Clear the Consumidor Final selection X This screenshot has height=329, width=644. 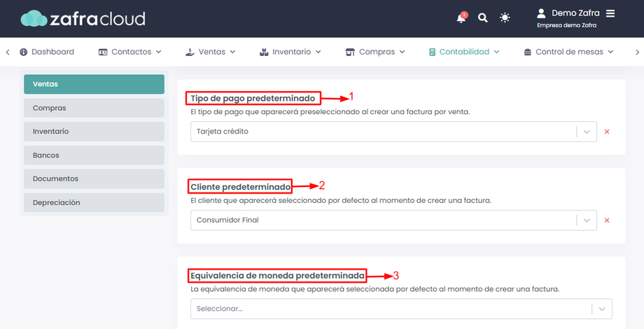click(x=607, y=220)
